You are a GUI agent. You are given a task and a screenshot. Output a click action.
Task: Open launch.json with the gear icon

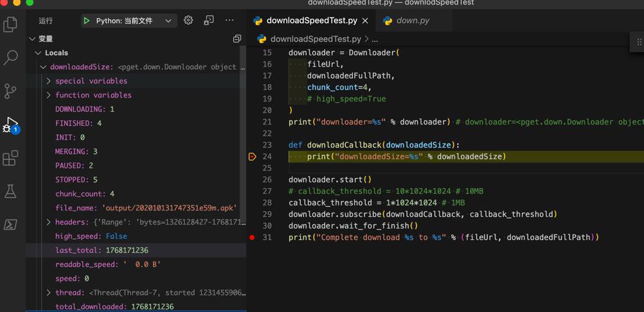click(188, 20)
